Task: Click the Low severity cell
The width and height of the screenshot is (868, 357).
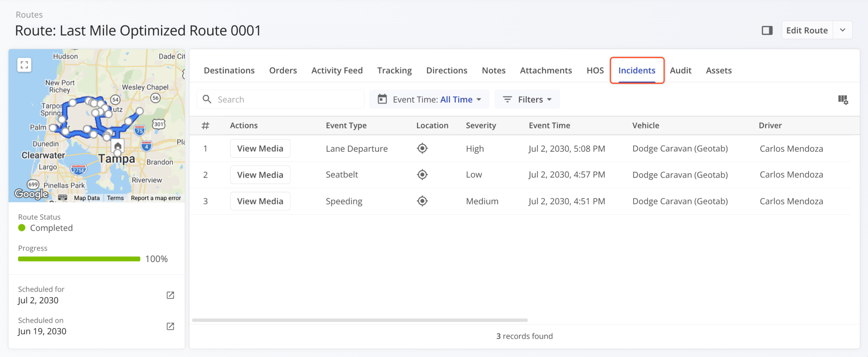Action: pos(474,175)
